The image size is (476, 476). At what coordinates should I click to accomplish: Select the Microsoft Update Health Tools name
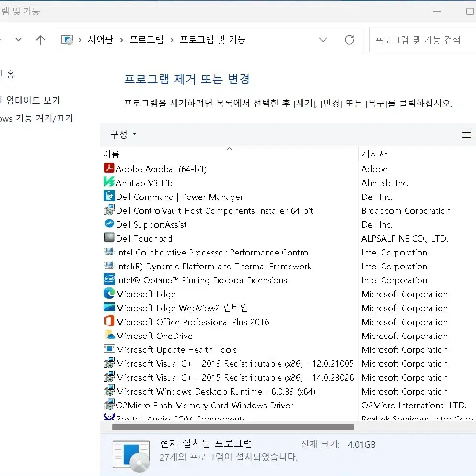[x=176, y=350]
